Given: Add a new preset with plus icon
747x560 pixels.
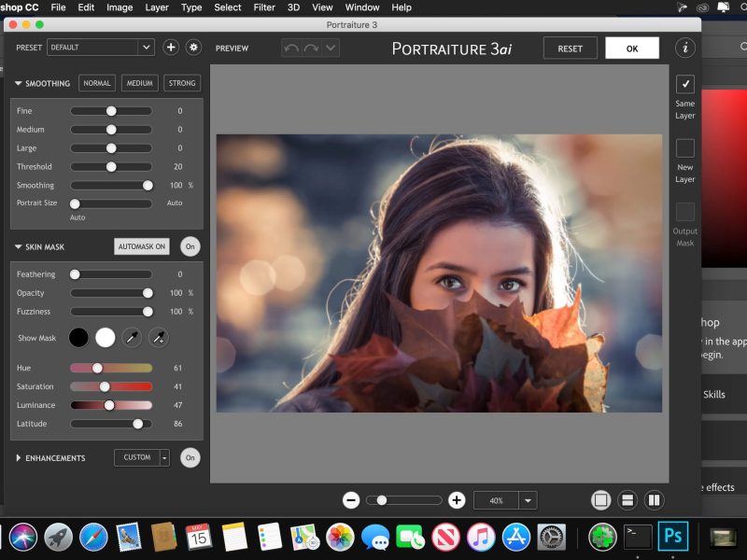Looking at the screenshot, I should pyautogui.click(x=171, y=48).
